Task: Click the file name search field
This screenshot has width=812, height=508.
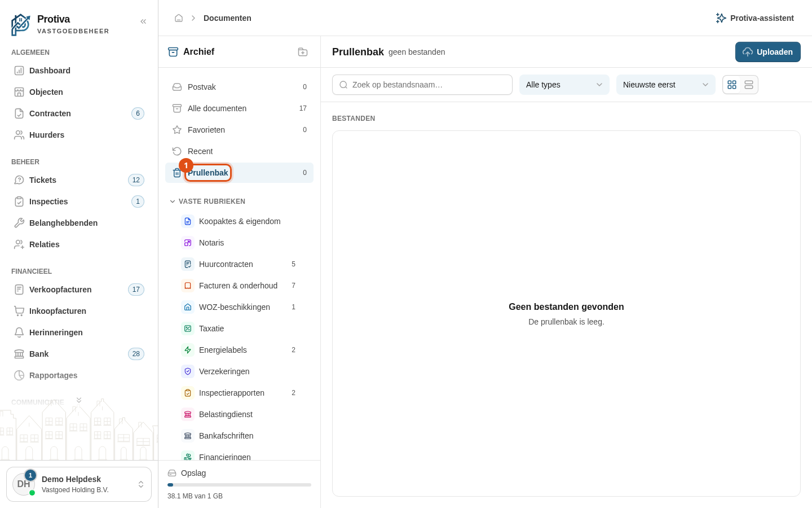Action: 422,85
